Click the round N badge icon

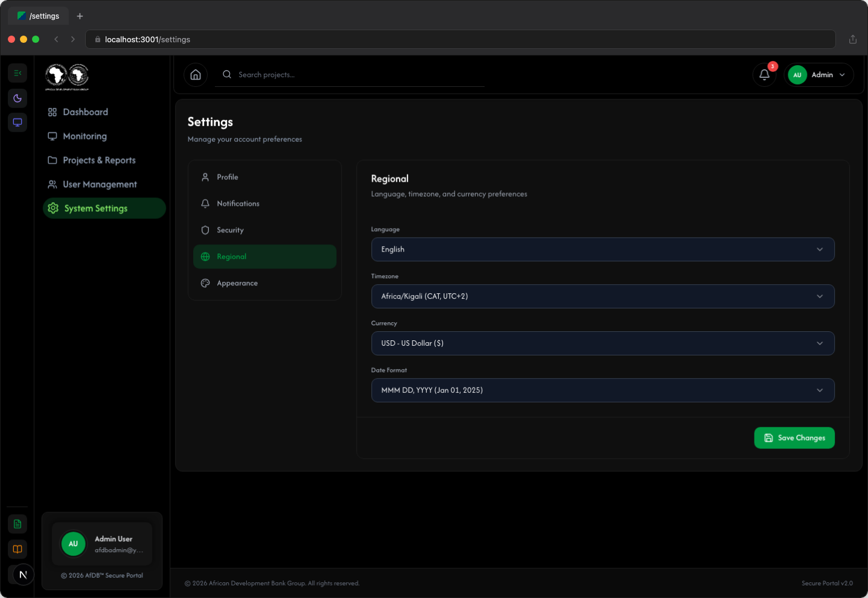[x=24, y=574]
